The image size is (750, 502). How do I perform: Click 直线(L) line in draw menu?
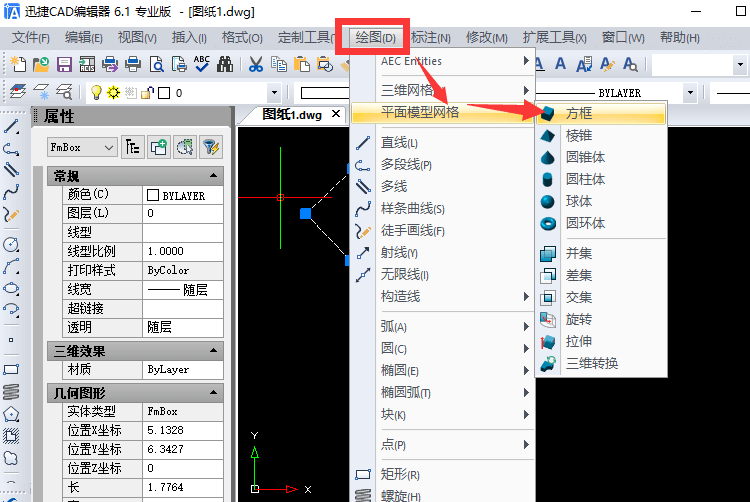[399, 143]
